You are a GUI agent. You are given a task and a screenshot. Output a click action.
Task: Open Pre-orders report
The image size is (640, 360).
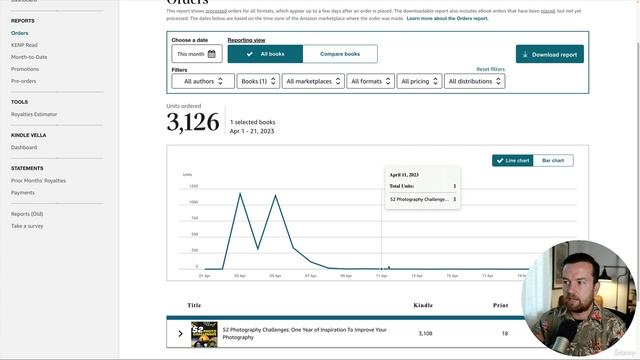23,81
